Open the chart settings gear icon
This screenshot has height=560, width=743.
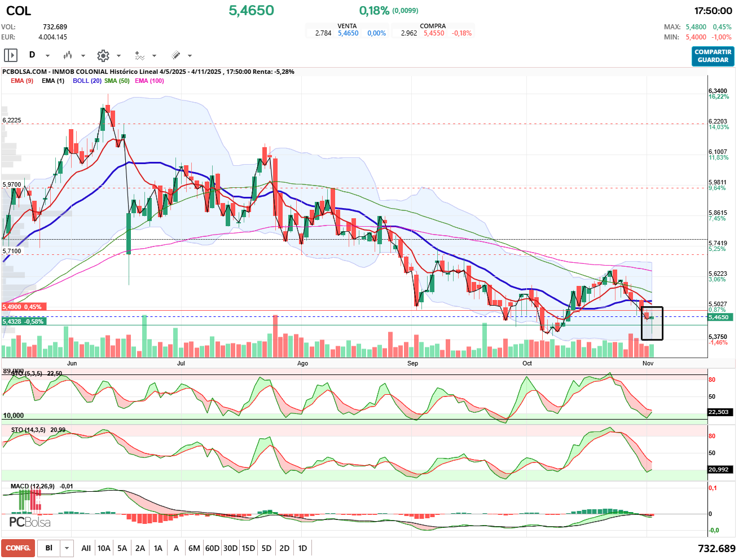point(103,55)
